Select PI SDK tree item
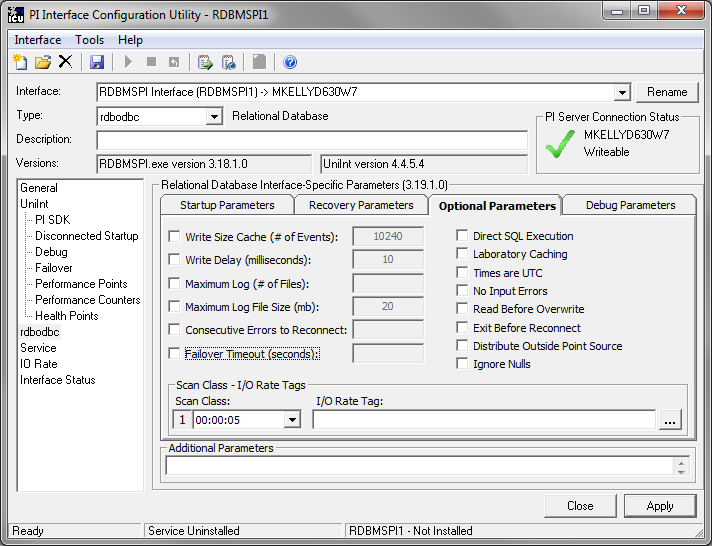This screenshot has width=712, height=546. pyautogui.click(x=53, y=220)
